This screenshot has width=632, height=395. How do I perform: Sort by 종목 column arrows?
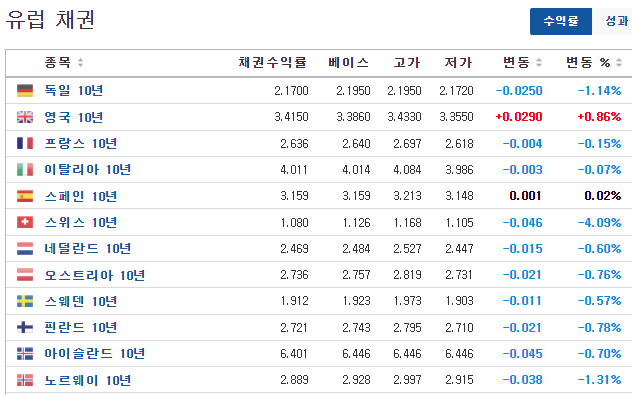81,62
